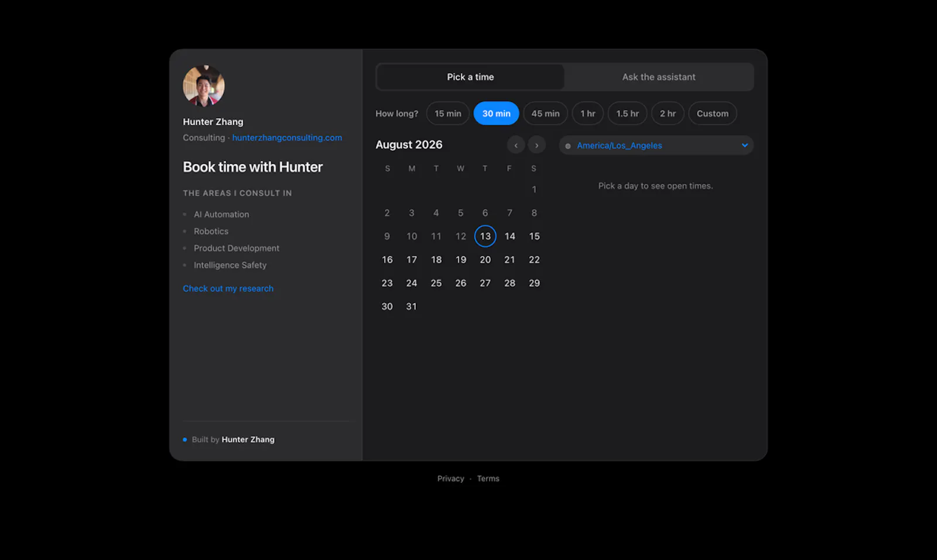Select August 17 on the calendar

coord(412,260)
